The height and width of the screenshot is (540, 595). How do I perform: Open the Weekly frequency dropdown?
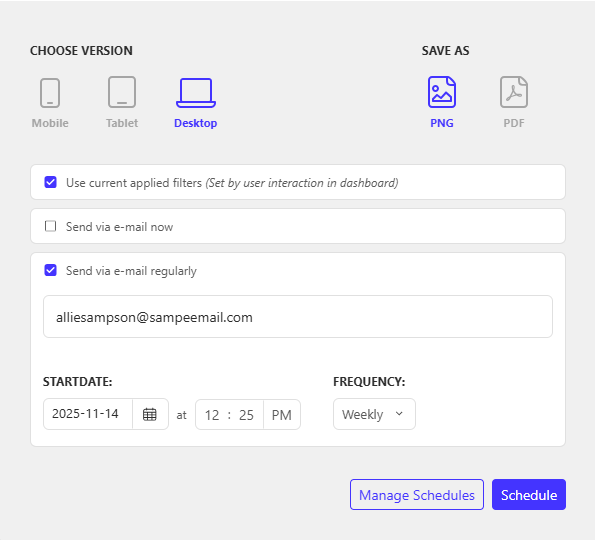(374, 414)
